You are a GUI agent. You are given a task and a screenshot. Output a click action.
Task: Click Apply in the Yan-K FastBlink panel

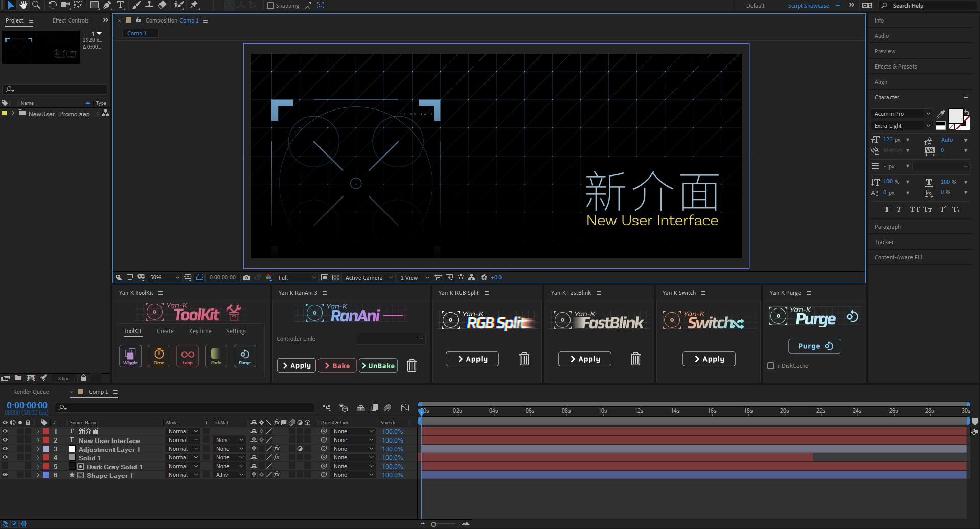point(585,359)
